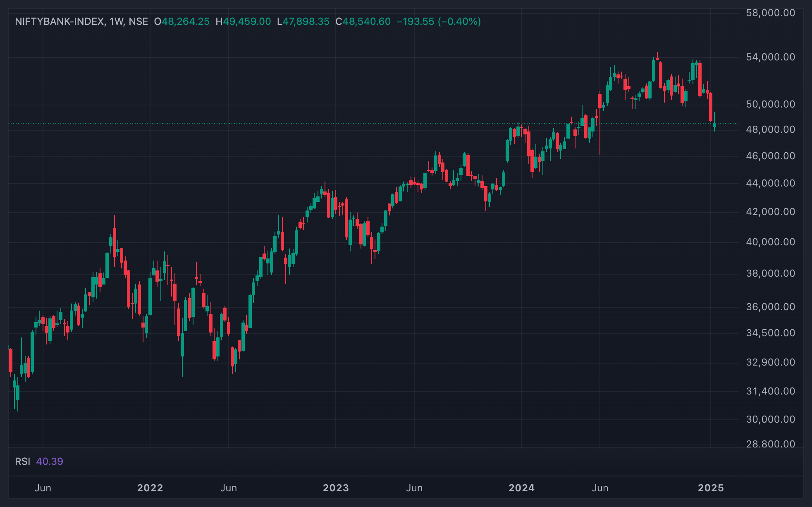
Task: Click the change value −193.55 (−0.40%)
Action: click(439, 22)
